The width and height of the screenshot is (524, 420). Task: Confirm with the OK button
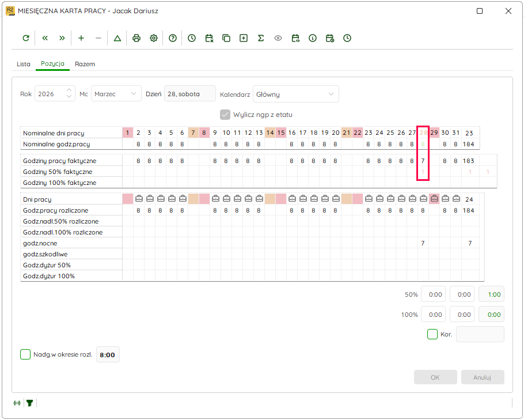point(435,377)
